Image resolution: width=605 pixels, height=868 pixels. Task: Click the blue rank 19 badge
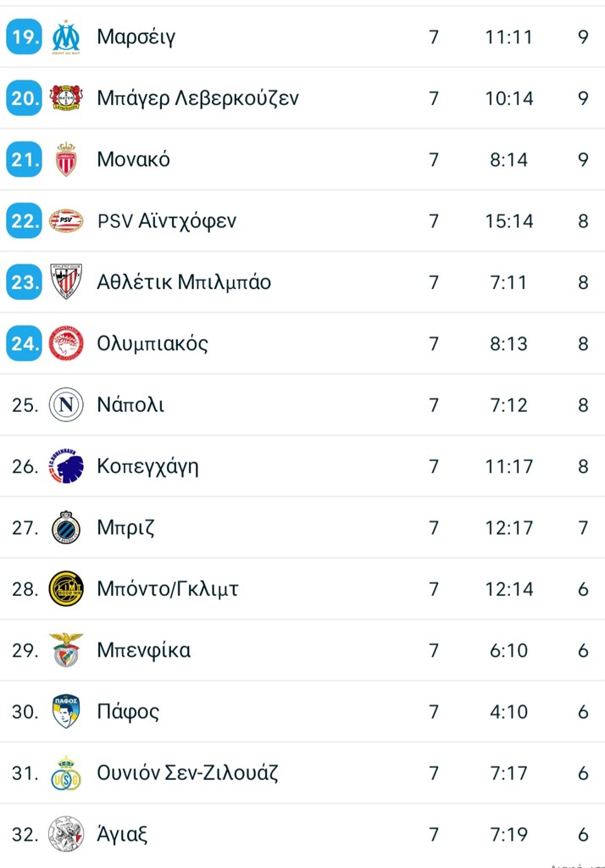[x=24, y=36]
